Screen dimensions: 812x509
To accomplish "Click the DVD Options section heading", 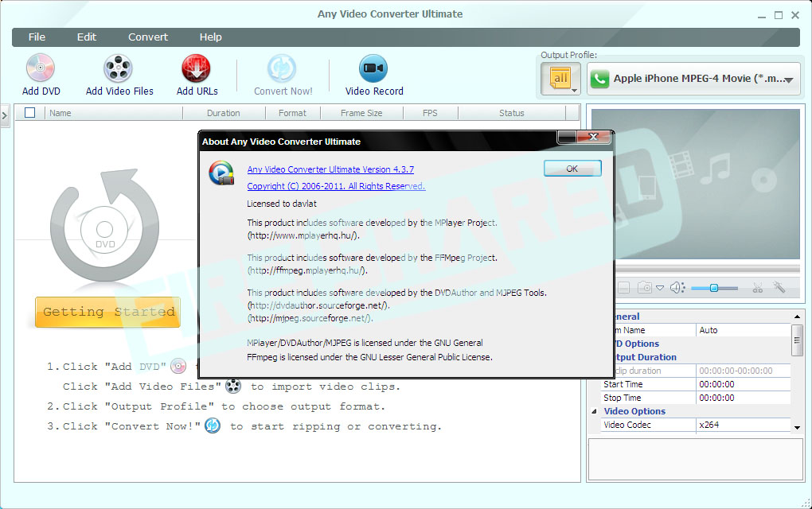I will 637,344.
